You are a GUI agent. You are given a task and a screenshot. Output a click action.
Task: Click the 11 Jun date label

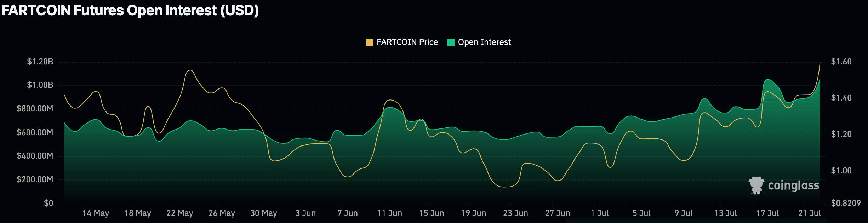[x=390, y=213]
